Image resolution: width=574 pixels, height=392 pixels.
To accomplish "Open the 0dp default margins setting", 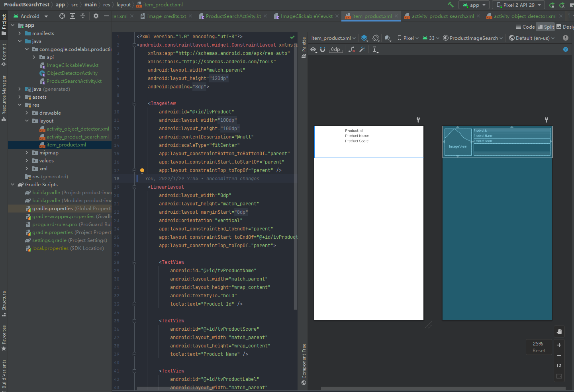I will 336,49.
